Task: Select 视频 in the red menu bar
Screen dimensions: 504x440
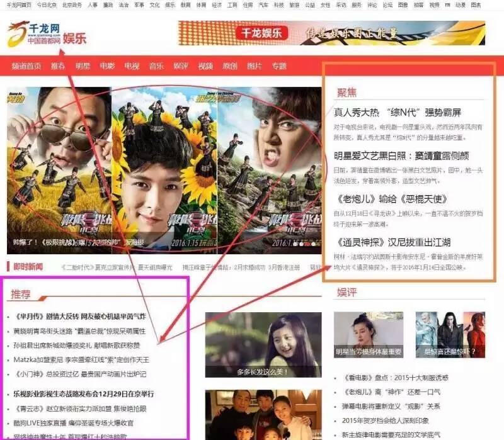Action: click(205, 66)
